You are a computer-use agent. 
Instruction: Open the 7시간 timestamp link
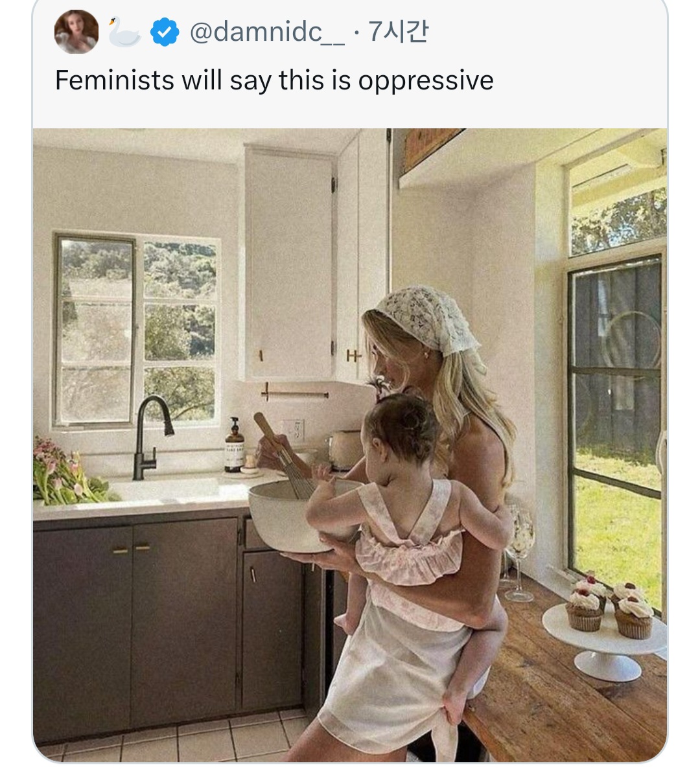tap(398, 32)
